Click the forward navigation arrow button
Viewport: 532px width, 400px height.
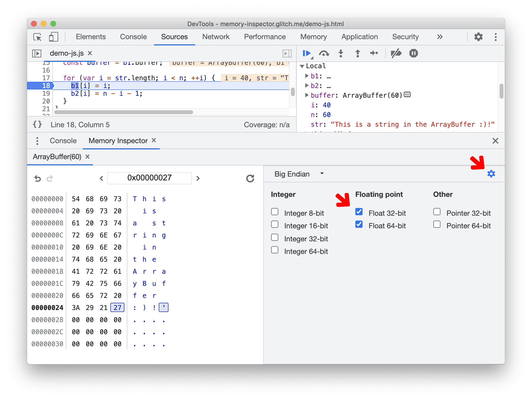pos(198,178)
